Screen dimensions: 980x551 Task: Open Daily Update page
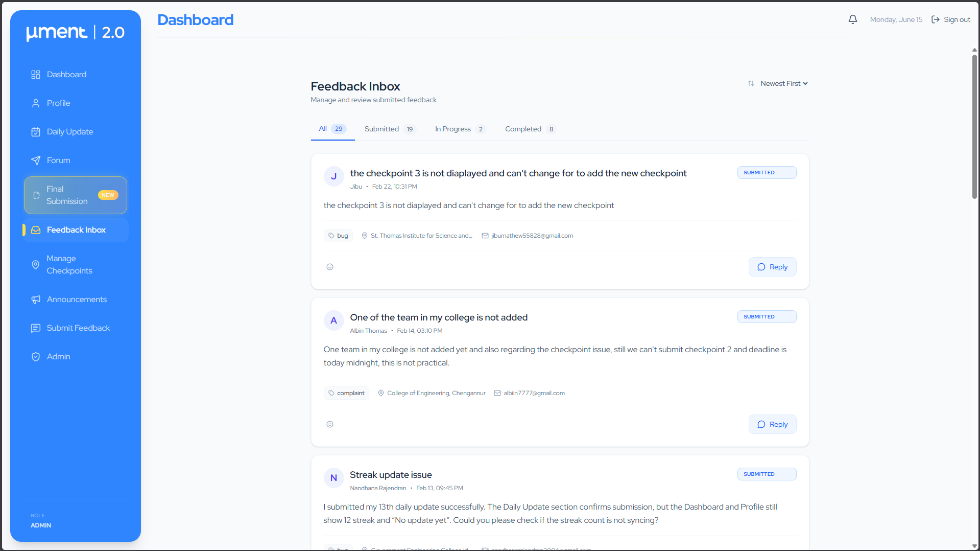pos(76,132)
